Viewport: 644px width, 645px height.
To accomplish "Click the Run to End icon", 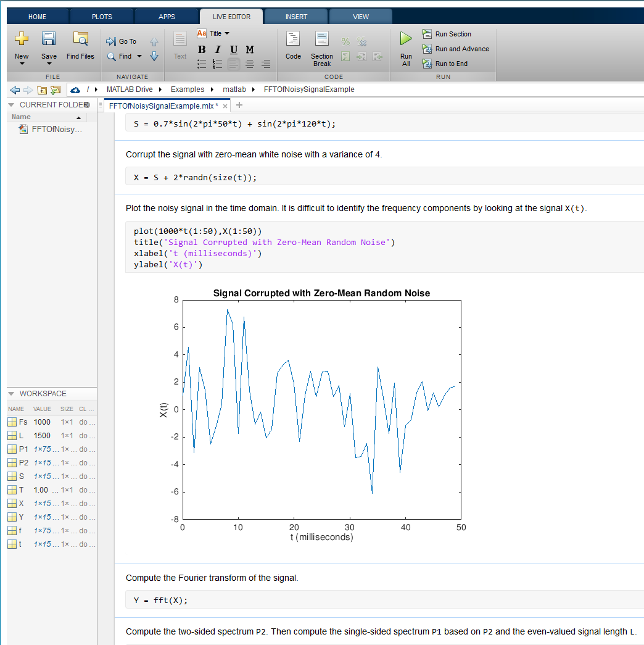I will point(427,64).
